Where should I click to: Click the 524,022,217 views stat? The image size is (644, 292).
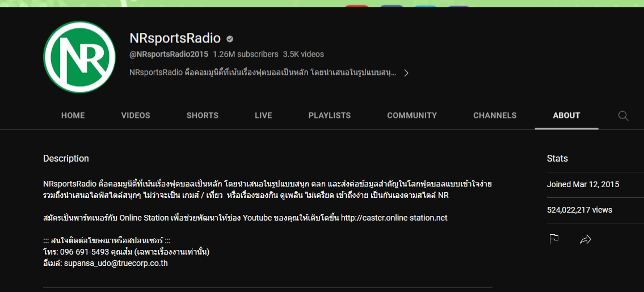(579, 210)
